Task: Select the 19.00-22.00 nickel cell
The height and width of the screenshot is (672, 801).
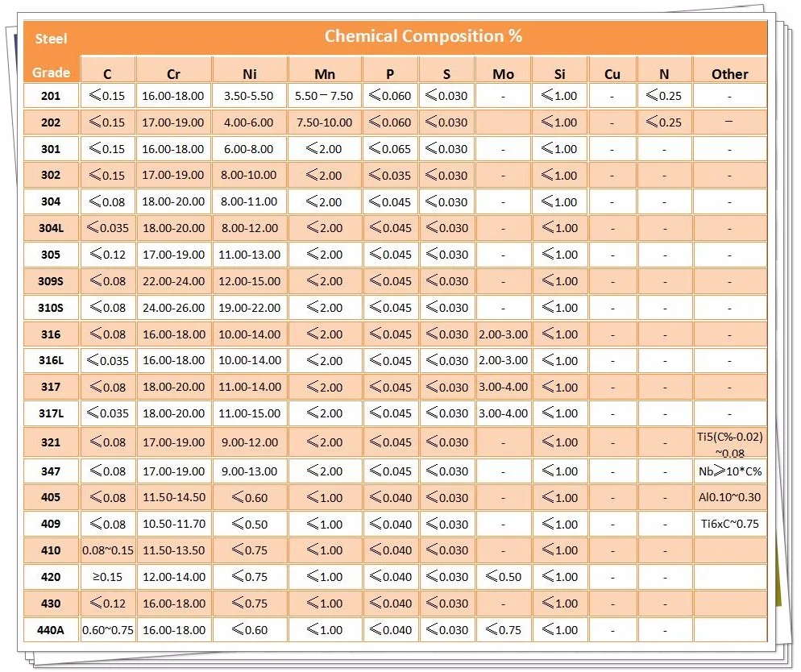Action: (250, 308)
